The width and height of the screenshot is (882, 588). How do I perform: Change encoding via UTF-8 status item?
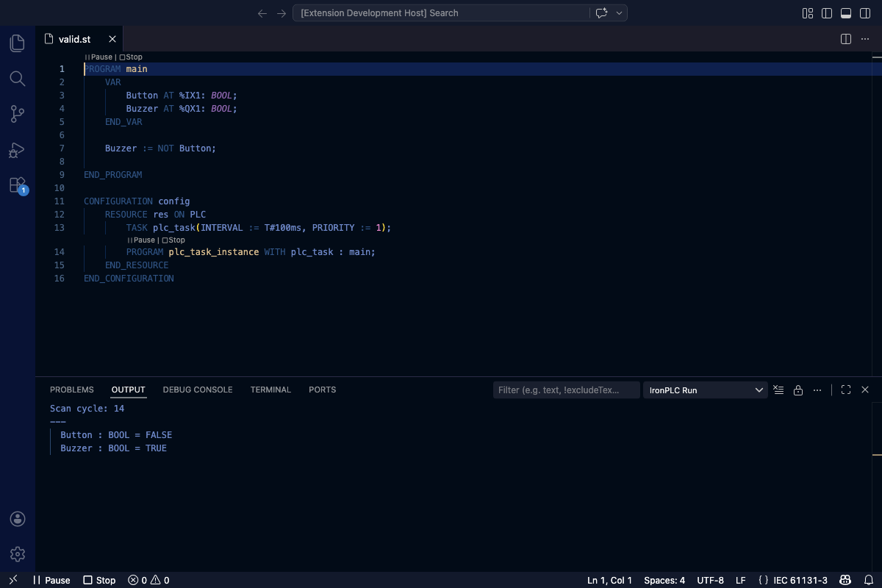[710, 580]
